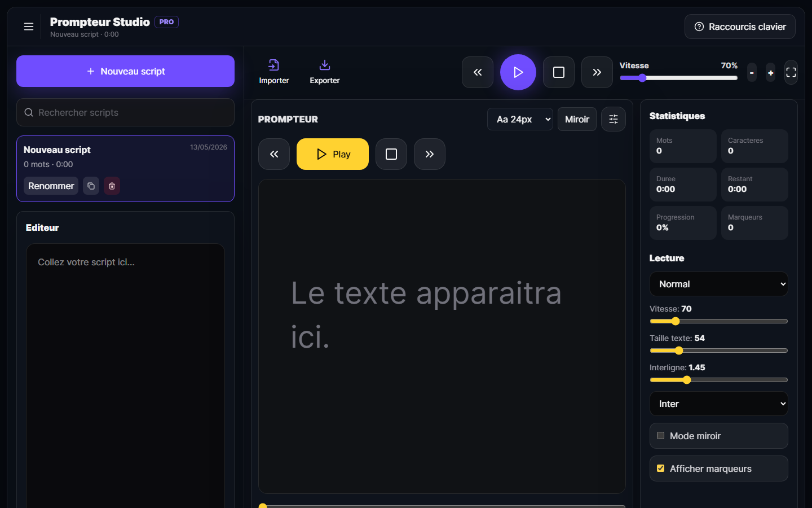Screen dimensions: 812x508
Task: Click the yellow Play button
Action: [333, 154]
